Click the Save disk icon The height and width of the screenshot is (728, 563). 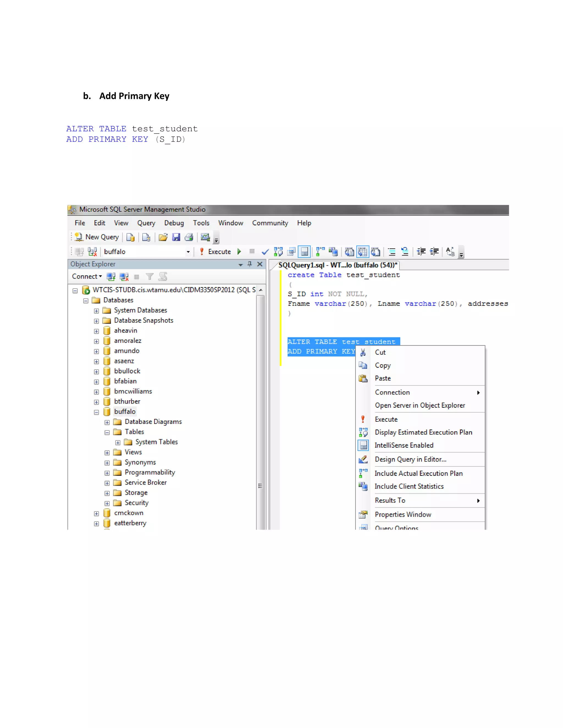tap(176, 237)
